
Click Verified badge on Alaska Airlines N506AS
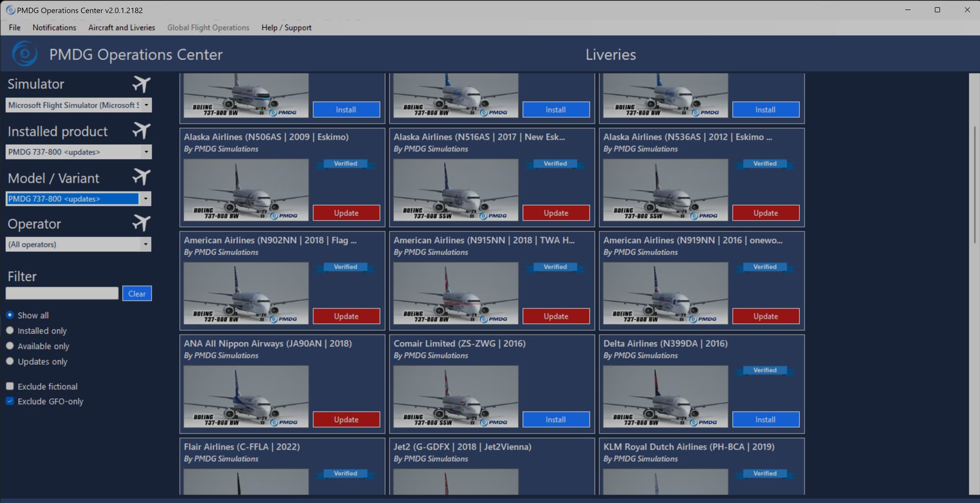pyautogui.click(x=346, y=164)
